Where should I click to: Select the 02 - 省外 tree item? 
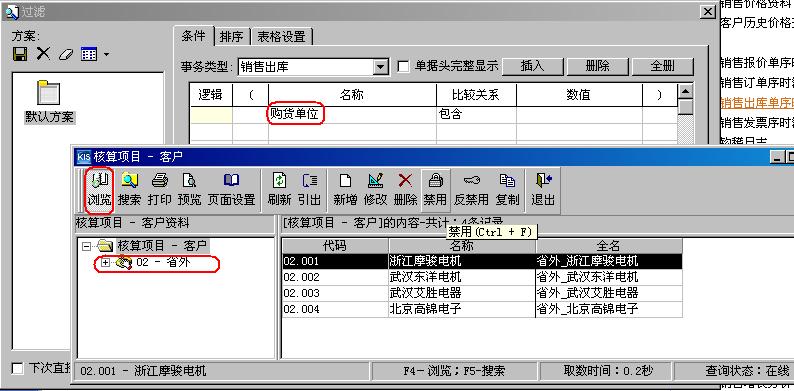[163, 262]
